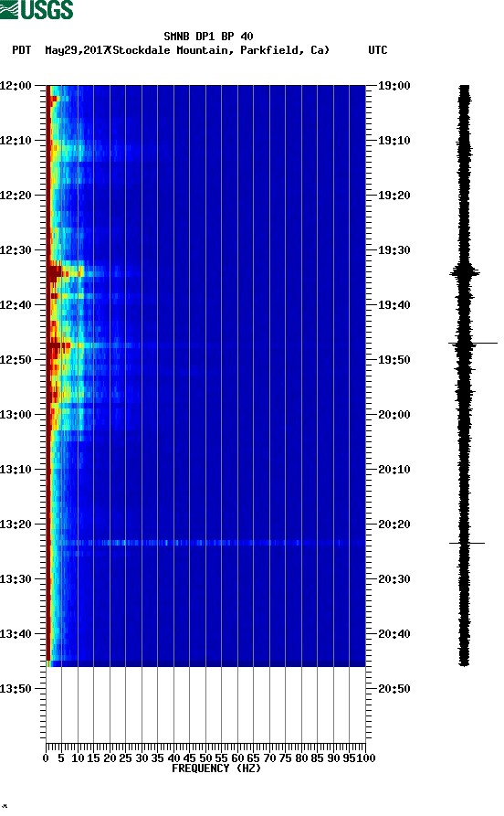Click the 75 Hz frequency axis label
The image size is (504, 816).
[x=285, y=758]
